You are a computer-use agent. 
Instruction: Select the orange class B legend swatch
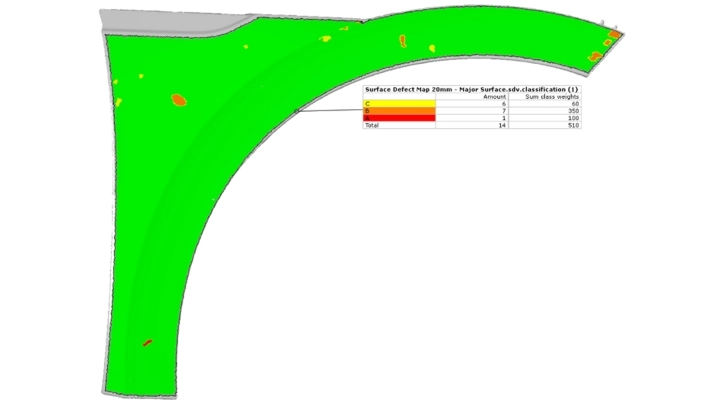[x=399, y=111]
